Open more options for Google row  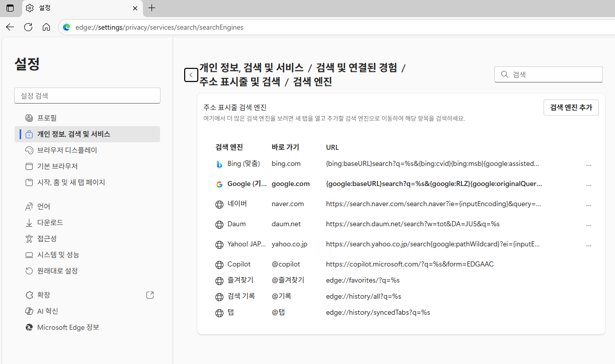click(x=589, y=185)
